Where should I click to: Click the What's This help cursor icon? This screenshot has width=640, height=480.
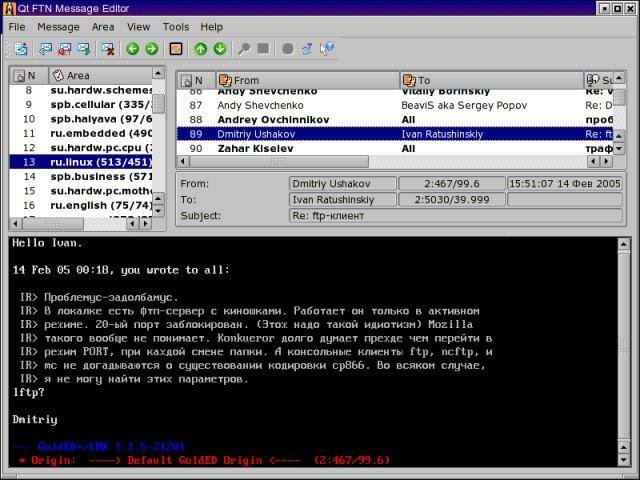tap(327, 49)
